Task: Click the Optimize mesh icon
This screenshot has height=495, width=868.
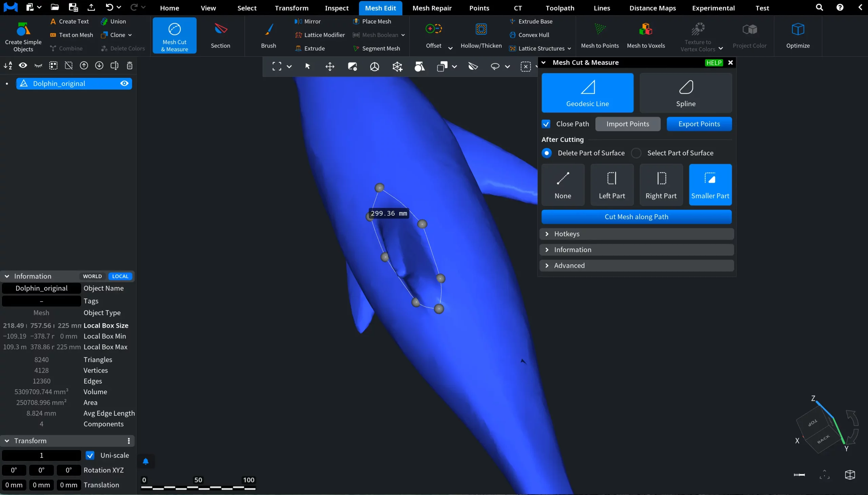Action: point(798,30)
